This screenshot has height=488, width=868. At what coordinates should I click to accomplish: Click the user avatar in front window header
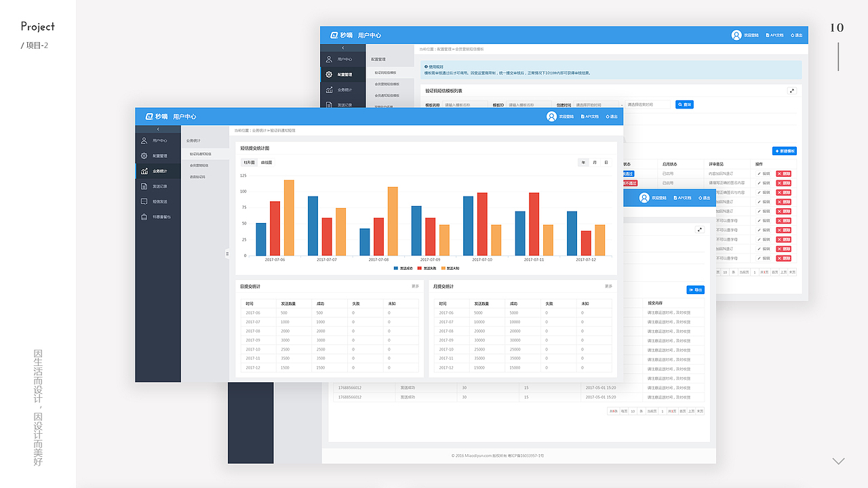click(x=551, y=116)
